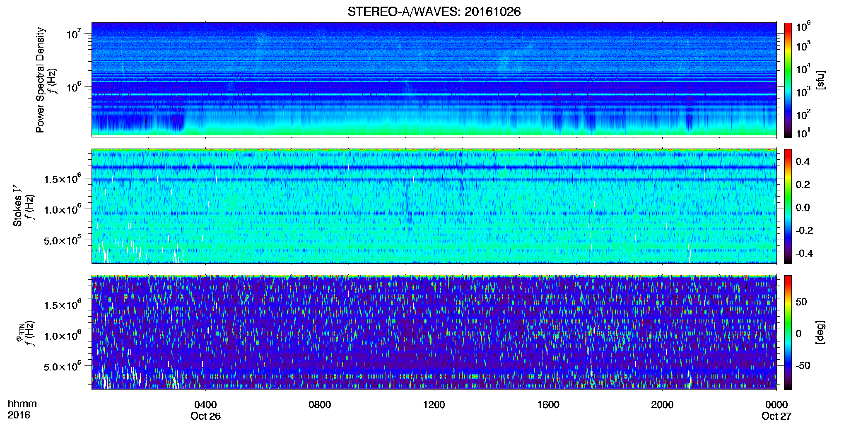Click the 0000 Oct 27 time label

(776, 410)
